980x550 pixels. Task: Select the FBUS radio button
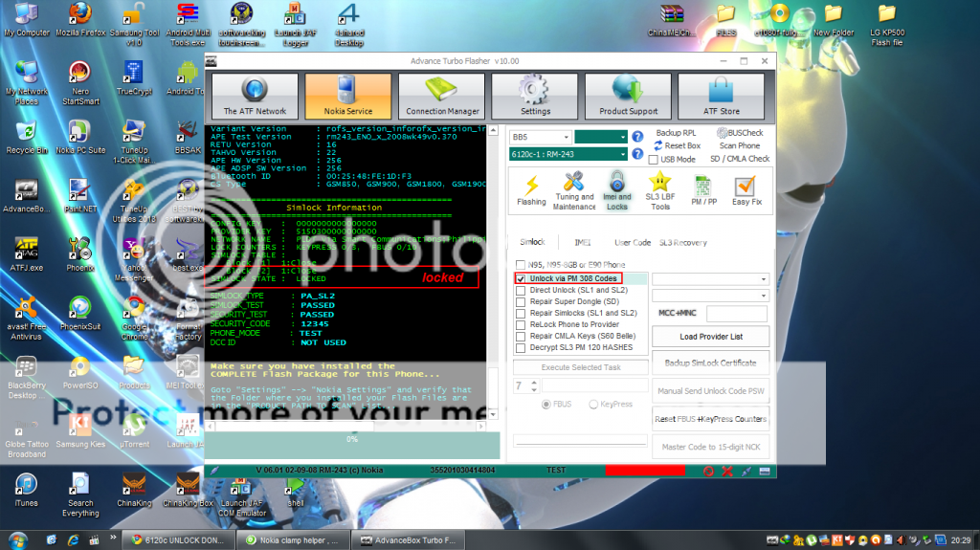point(546,405)
